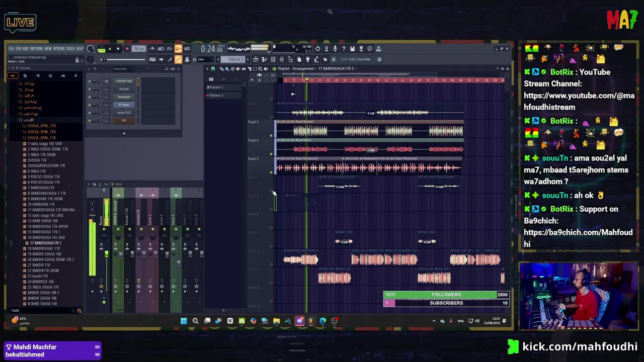The height and width of the screenshot is (362, 644).
Task: Expand the SOUGA_BPM_130 folder
Action: coord(41,126)
